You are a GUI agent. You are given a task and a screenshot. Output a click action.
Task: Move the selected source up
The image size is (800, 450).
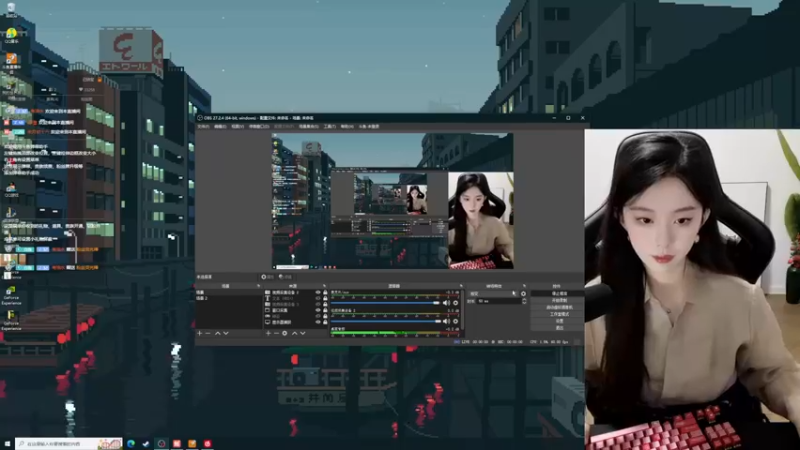click(294, 333)
